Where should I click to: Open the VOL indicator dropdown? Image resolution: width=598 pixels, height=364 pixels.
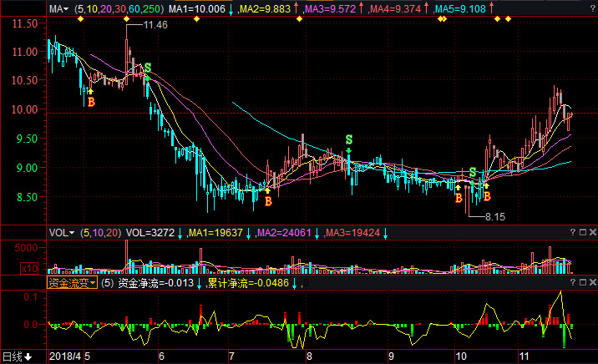(61, 233)
